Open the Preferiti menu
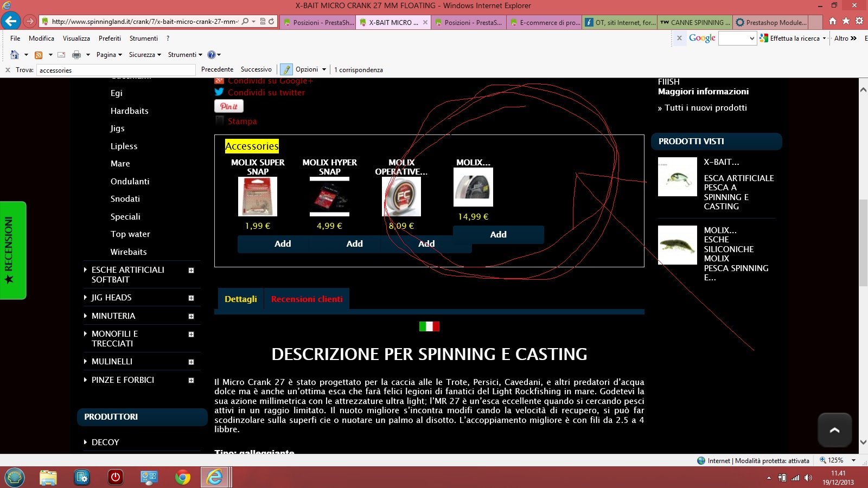Image resolution: width=868 pixels, height=488 pixels. 110,38
